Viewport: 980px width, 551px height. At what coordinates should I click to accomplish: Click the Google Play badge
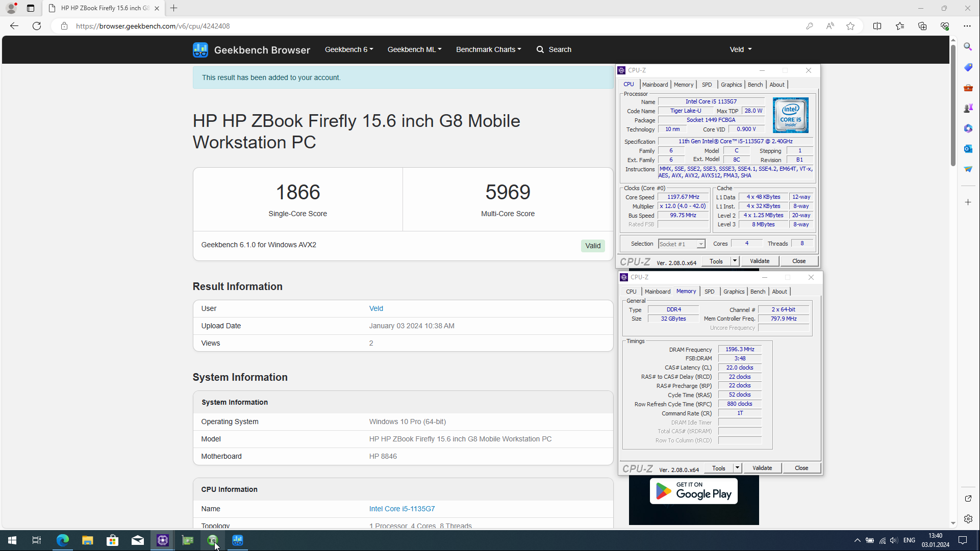[693, 491]
